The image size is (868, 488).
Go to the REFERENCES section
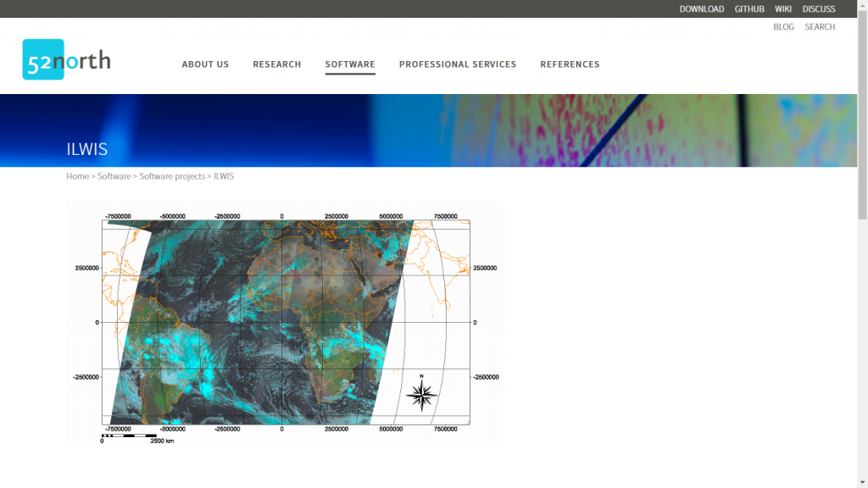pyautogui.click(x=570, y=64)
